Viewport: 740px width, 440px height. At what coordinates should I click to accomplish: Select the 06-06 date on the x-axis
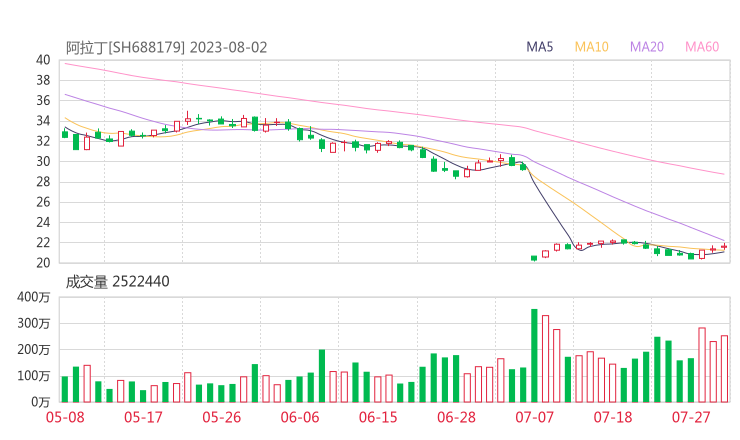(x=300, y=417)
